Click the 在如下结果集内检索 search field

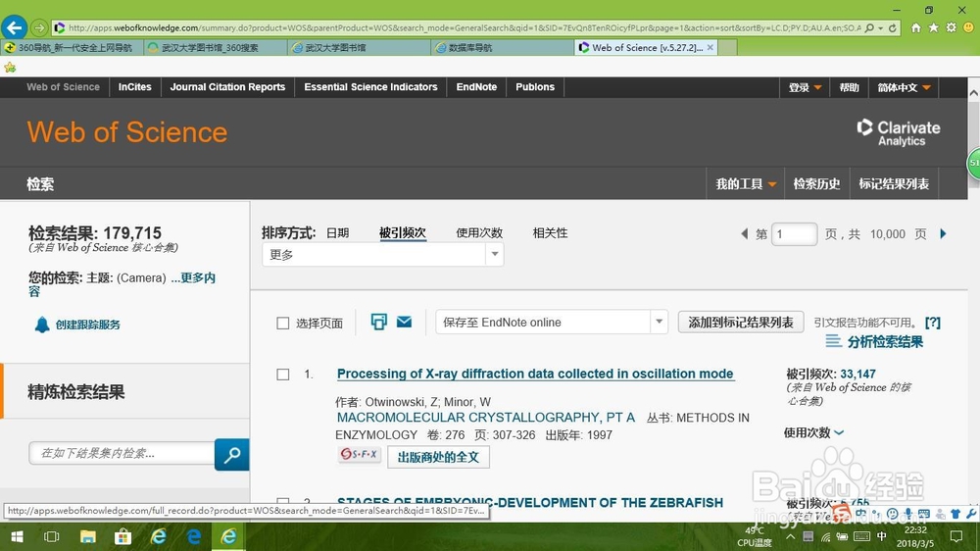coord(122,453)
